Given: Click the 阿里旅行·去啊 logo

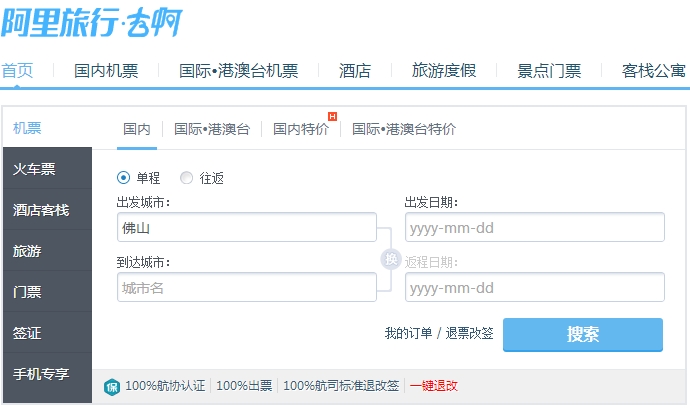Looking at the screenshot, I should (92, 22).
